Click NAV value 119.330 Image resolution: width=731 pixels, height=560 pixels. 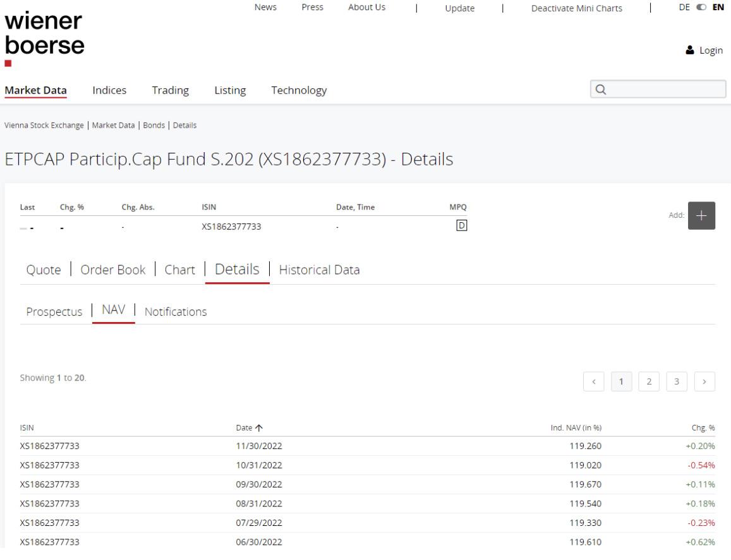[x=586, y=523]
